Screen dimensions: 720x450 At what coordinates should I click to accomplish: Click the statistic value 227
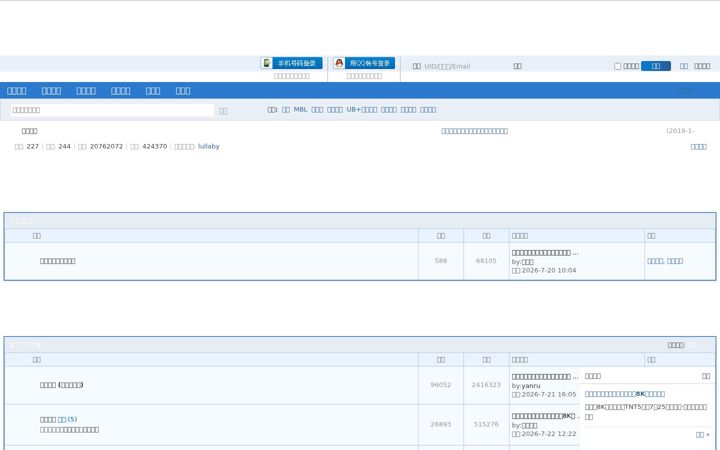pyautogui.click(x=33, y=146)
